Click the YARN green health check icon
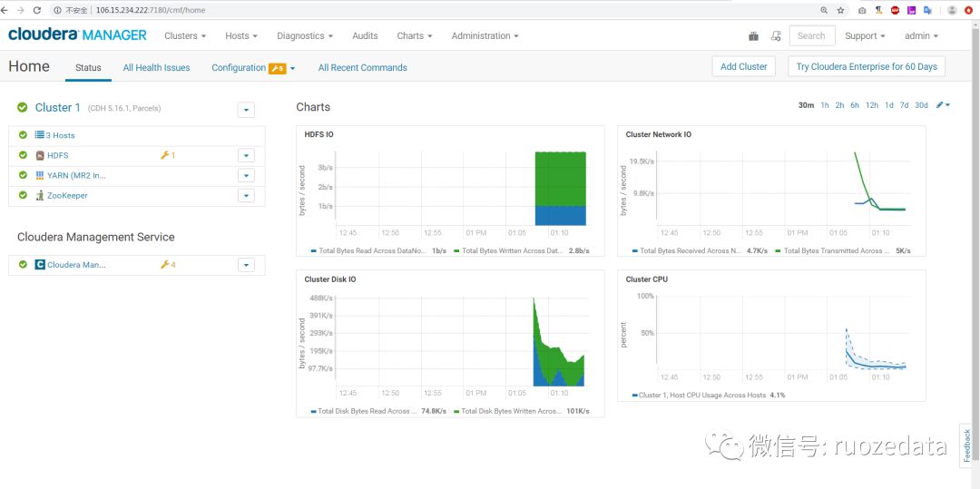Image resolution: width=980 pixels, height=489 pixels. pyautogui.click(x=23, y=175)
